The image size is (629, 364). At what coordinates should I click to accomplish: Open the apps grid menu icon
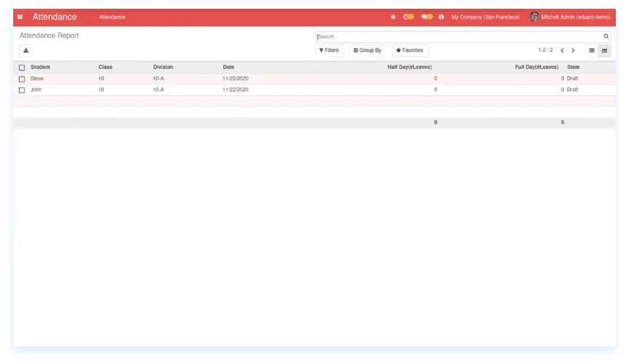point(20,17)
